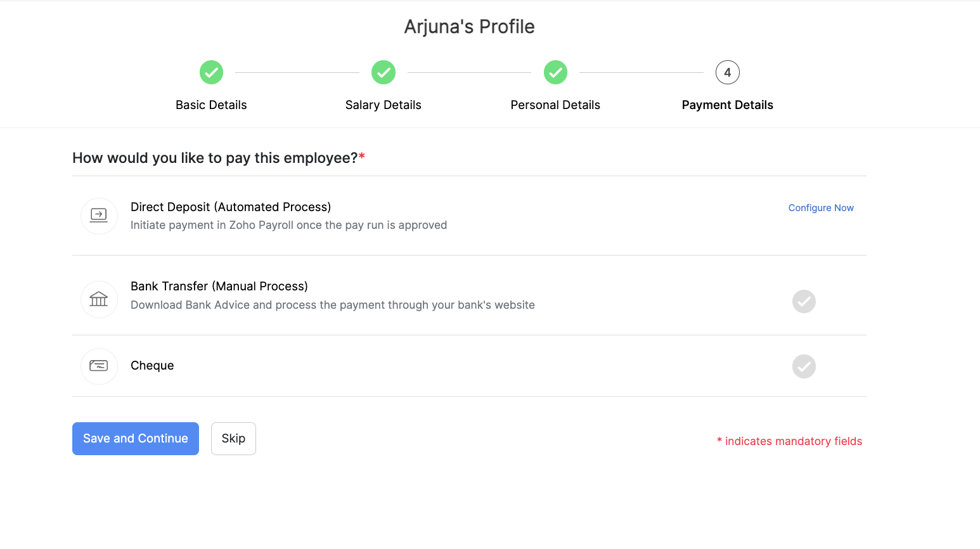Click the green checkmark above Salary Details

coord(383,72)
